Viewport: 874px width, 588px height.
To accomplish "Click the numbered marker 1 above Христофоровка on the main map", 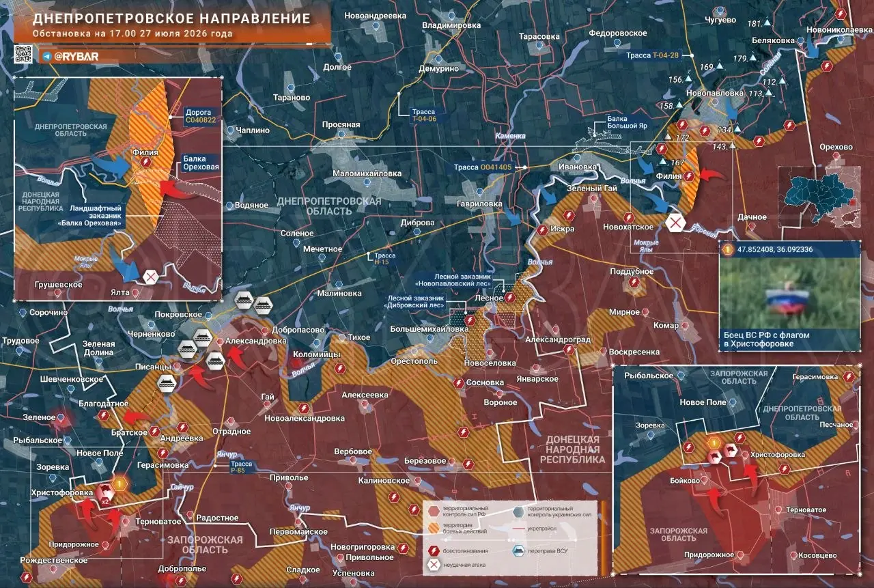I will 119,484.
